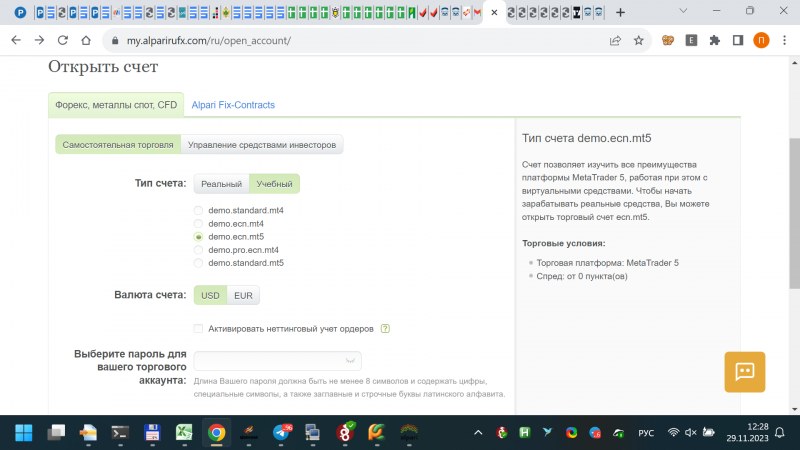Click the address bar URL
The image size is (800, 450).
(209, 40)
